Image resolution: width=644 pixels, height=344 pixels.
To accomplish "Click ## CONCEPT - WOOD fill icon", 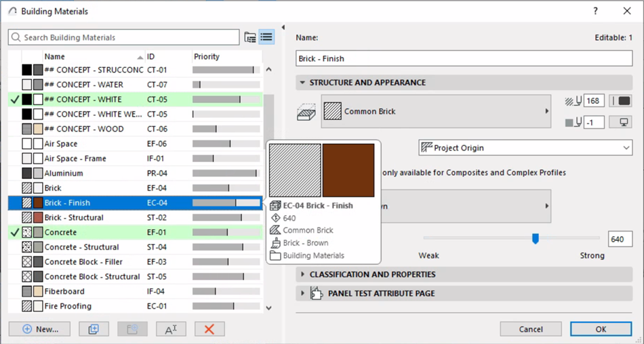I will click(x=26, y=129).
